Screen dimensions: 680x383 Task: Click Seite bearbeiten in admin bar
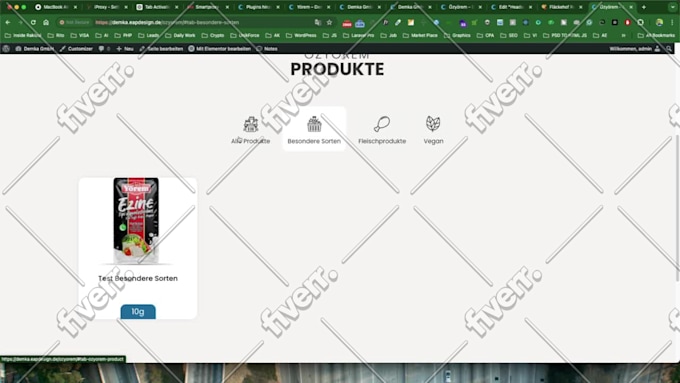click(161, 49)
